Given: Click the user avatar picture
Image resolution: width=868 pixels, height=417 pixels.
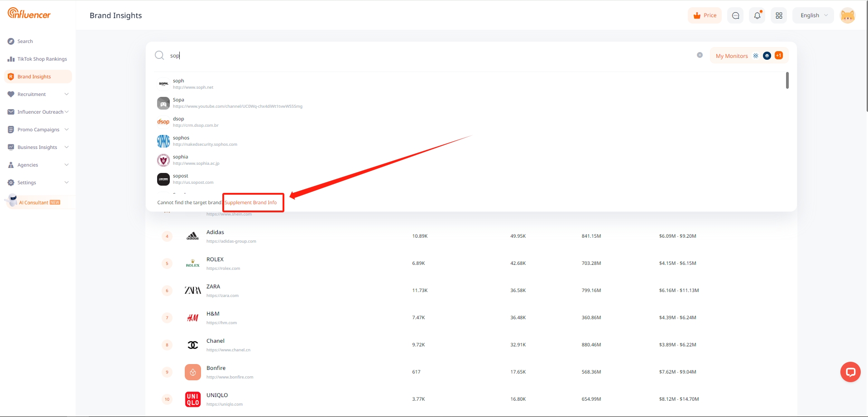Looking at the screenshot, I should point(847,15).
